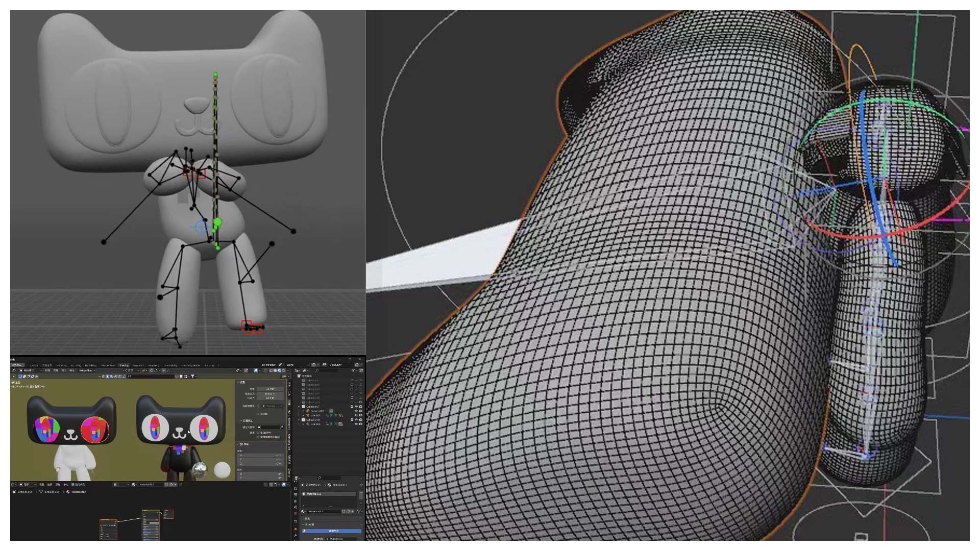Open the object mode dropdown in viewport header

click(31, 370)
